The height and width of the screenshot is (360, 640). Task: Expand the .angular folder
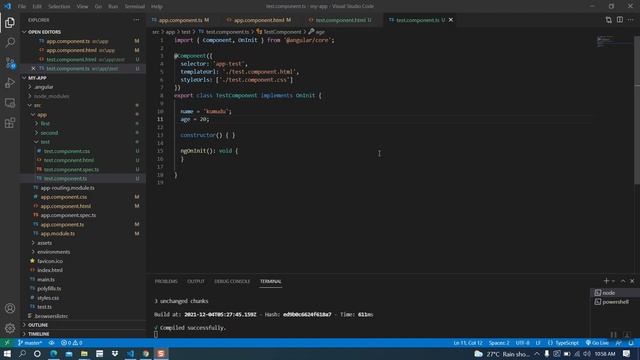44,87
